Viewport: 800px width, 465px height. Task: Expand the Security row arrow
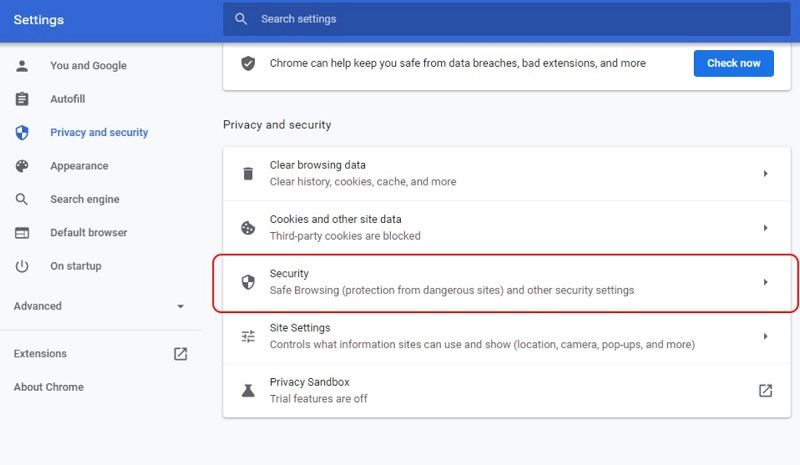765,282
